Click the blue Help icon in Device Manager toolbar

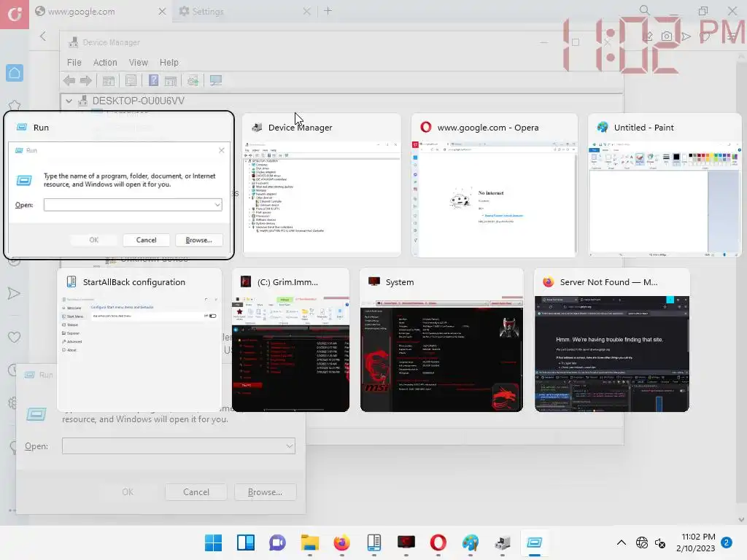coord(153,80)
